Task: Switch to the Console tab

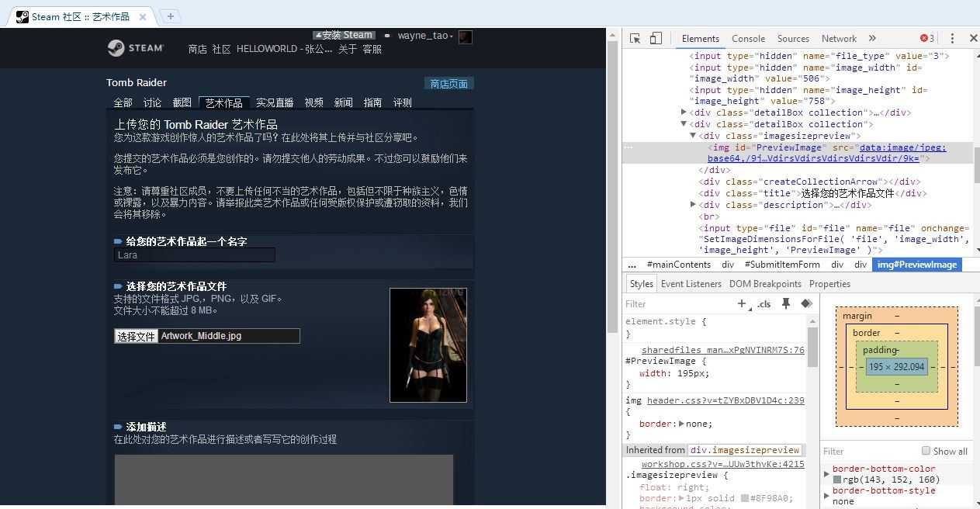Action: [748, 38]
